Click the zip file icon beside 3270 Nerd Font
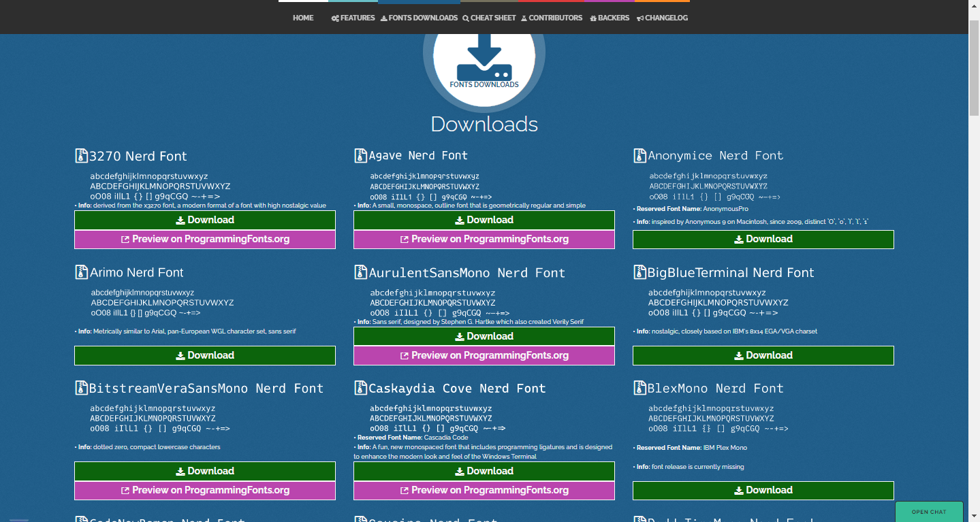Viewport: 980px width, 522px height. [x=81, y=156]
